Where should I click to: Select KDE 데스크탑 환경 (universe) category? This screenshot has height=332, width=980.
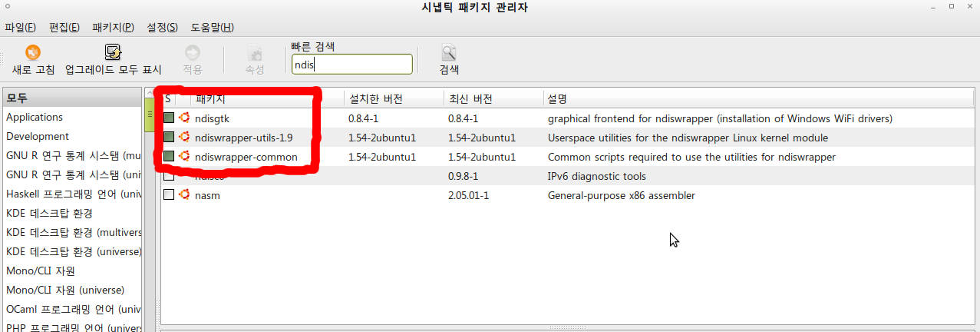click(73, 252)
